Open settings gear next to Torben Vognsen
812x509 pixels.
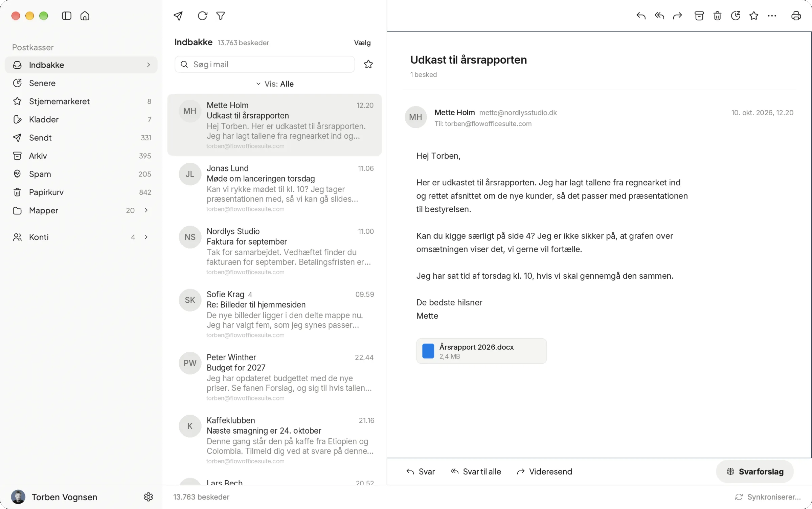(x=149, y=497)
